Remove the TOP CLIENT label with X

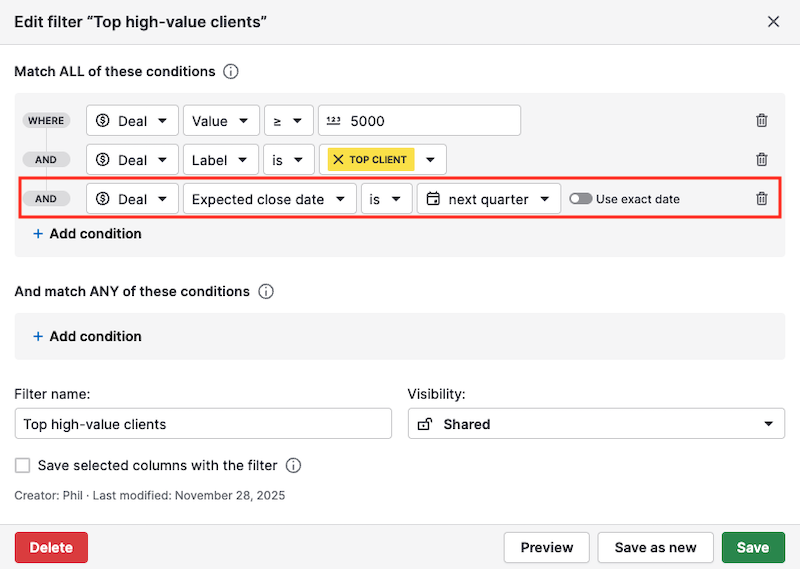pyautogui.click(x=338, y=160)
